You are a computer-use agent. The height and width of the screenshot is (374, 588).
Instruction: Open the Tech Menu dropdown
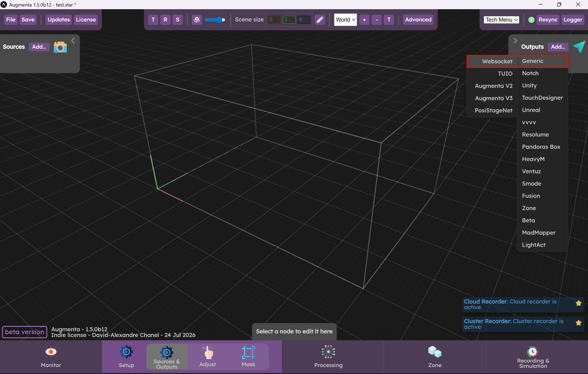(501, 20)
